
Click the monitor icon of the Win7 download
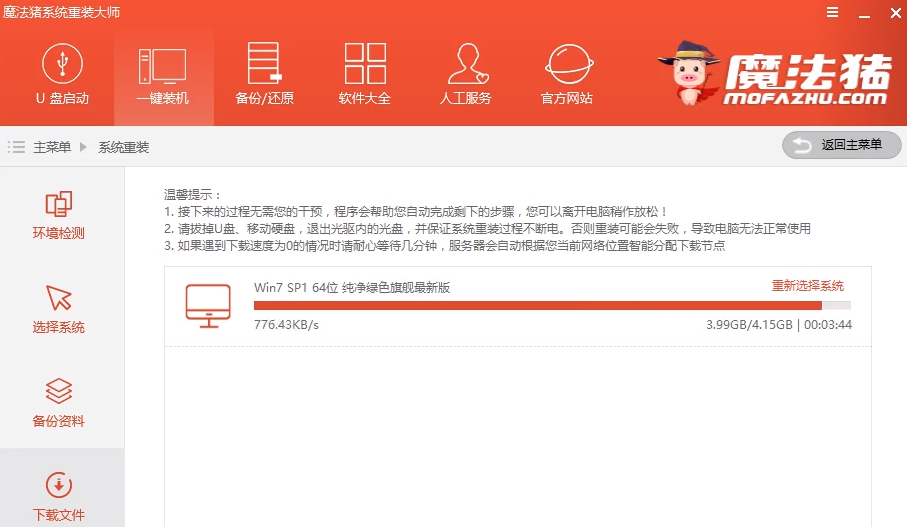tap(208, 306)
